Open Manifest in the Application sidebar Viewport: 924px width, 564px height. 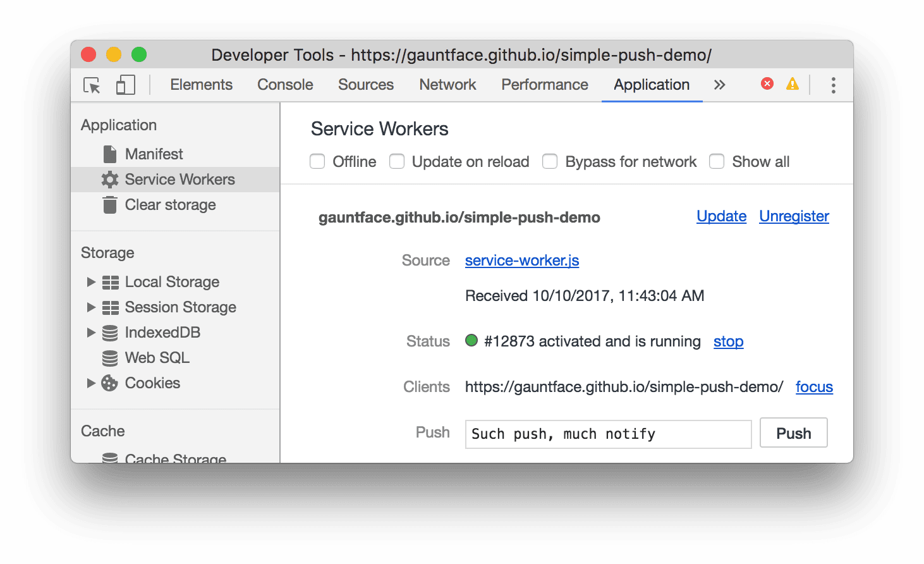tap(154, 154)
